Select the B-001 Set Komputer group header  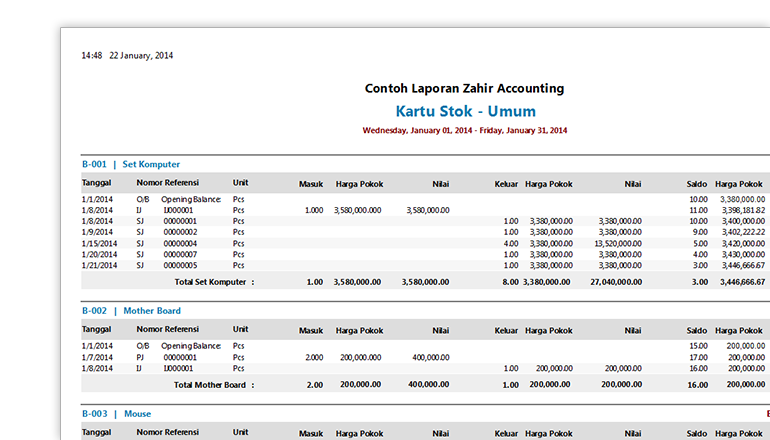coord(131,164)
